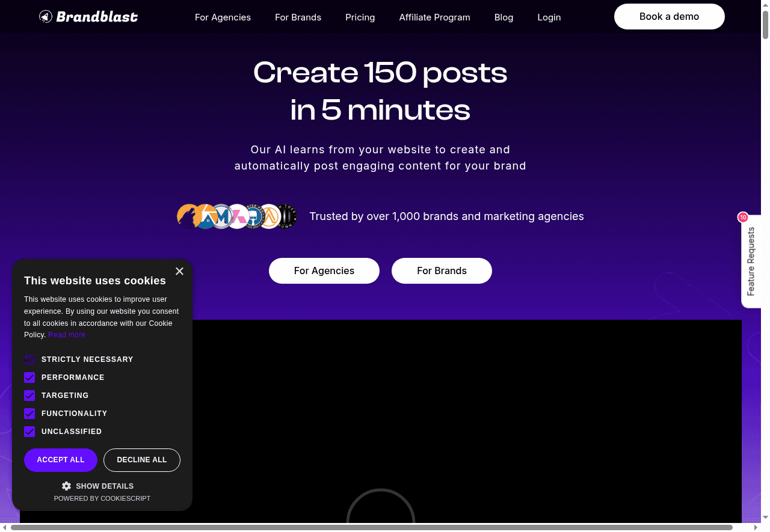
Task: Uncheck the PERFORMANCE cookies checkbox
Action: point(29,378)
